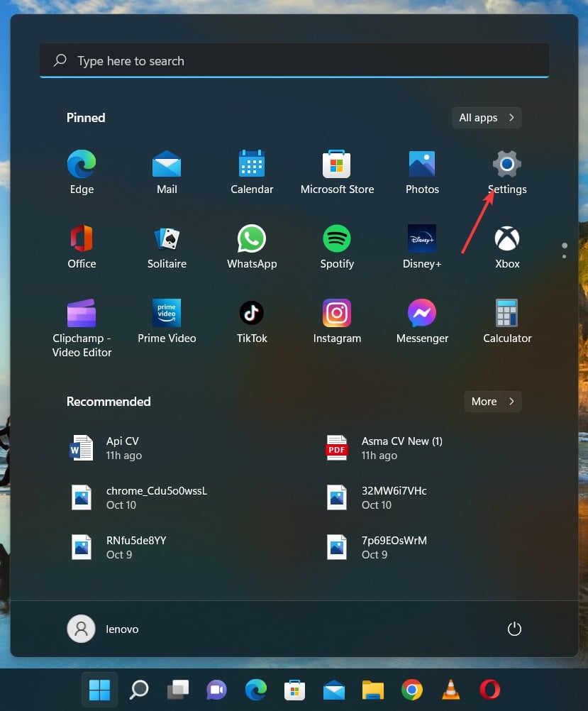Launch Google Chrome from the taskbar
588x711 pixels.
pyautogui.click(x=411, y=690)
